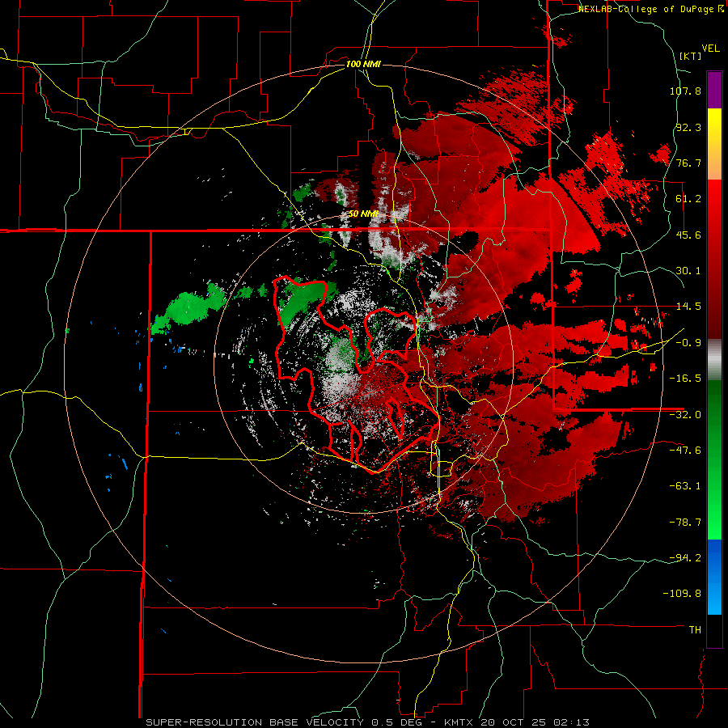Click the 92.3 scale value

pos(688,127)
